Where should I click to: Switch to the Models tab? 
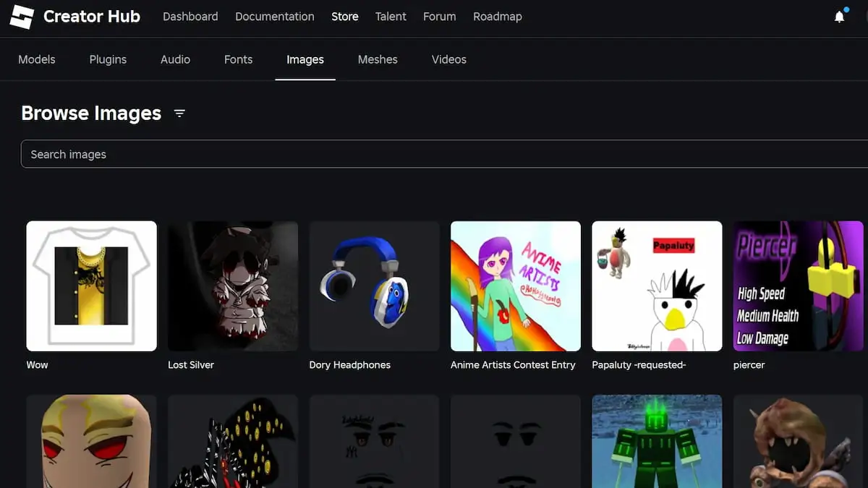point(37,59)
